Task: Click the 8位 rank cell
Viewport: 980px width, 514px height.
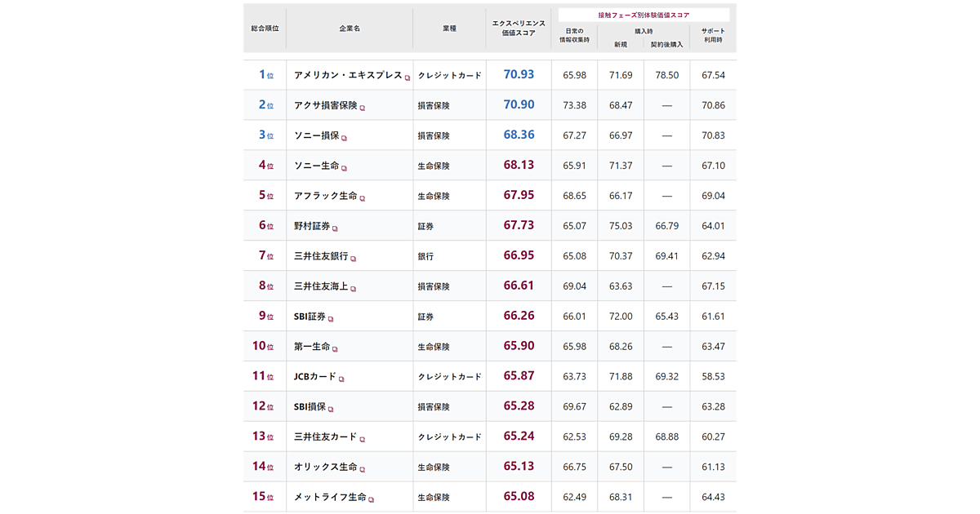Action: (265, 286)
